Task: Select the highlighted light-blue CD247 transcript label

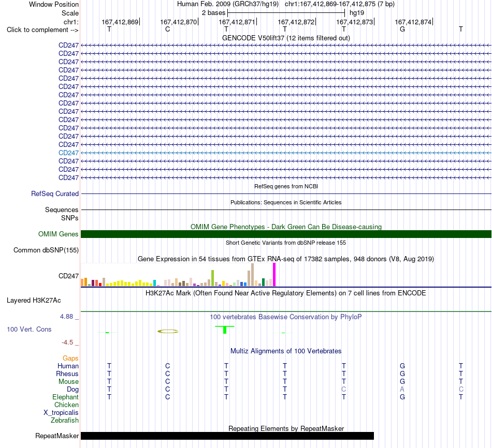Action: point(68,153)
